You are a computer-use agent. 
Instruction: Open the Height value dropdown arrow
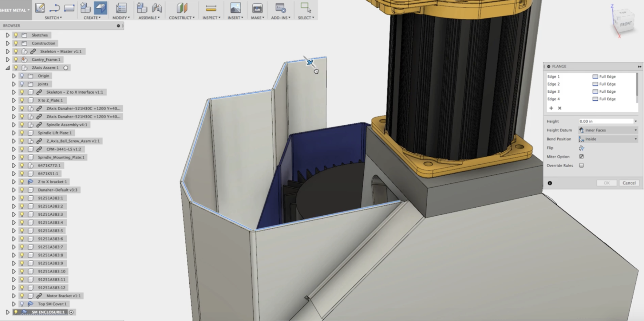coord(636,121)
